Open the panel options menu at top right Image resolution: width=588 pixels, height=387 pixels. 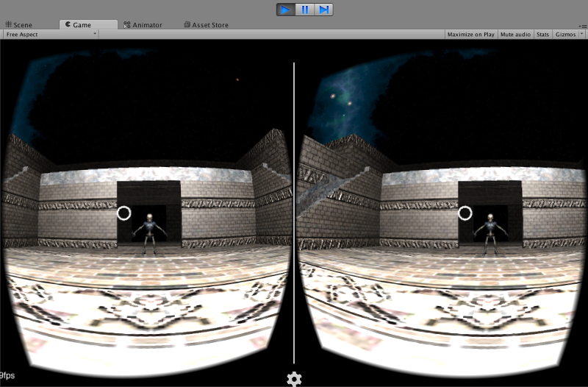coord(583,26)
